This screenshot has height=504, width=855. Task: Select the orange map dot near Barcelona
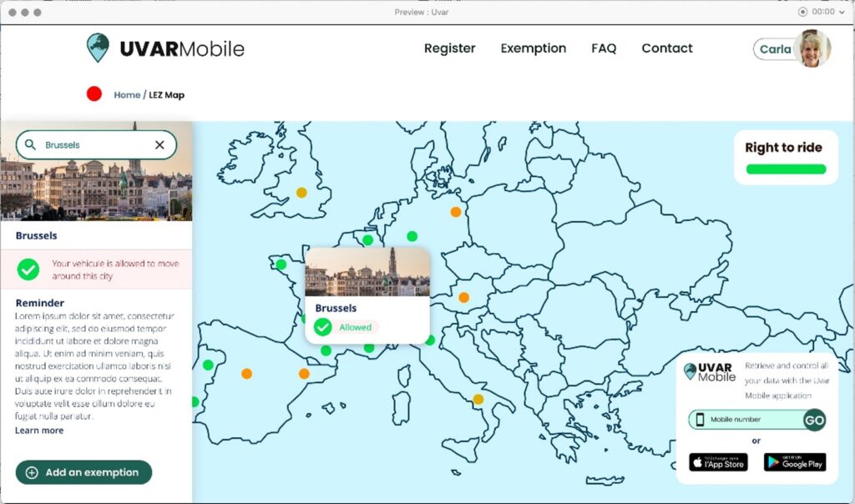point(304,374)
